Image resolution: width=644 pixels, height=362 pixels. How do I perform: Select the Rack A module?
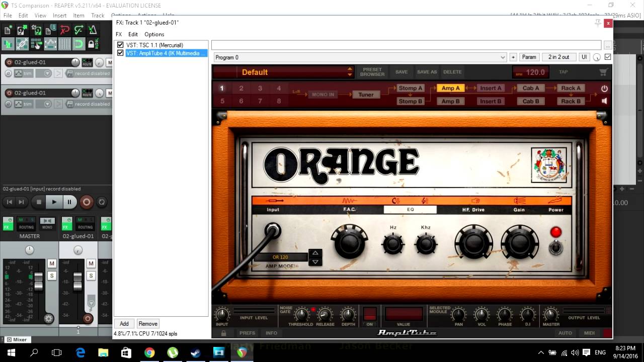[571, 88]
